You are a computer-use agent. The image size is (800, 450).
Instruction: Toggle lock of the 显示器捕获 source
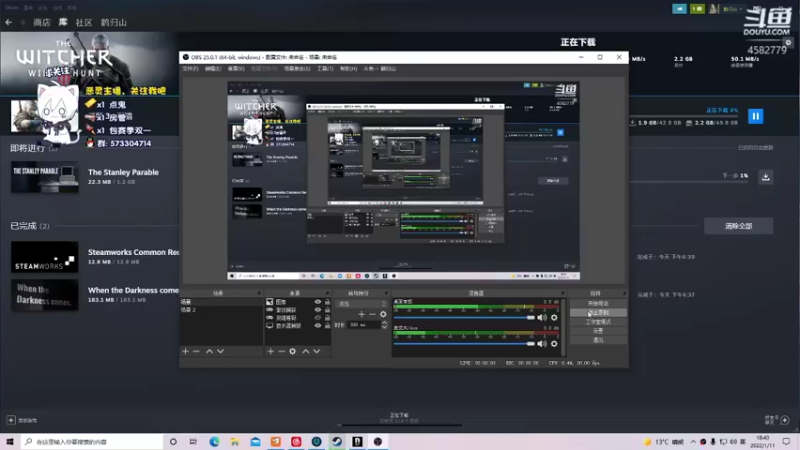[x=328, y=326]
